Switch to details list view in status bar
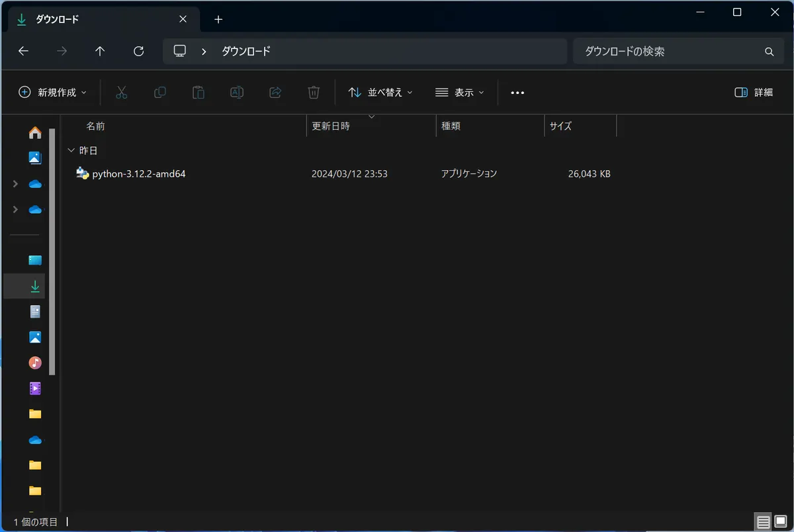Viewport: 794px width, 532px height. pyautogui.click(x=763, y=522)
